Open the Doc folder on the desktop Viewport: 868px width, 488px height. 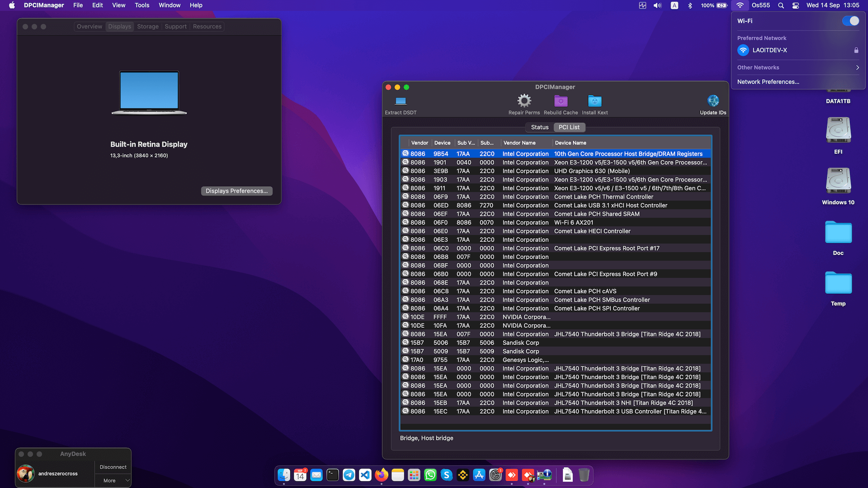point(838,232)
